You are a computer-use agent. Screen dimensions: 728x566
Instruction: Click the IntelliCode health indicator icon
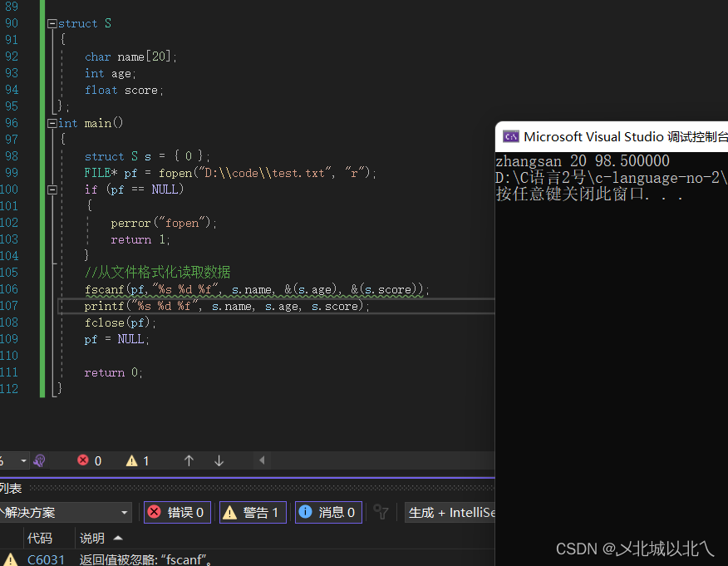coord(39,460)
